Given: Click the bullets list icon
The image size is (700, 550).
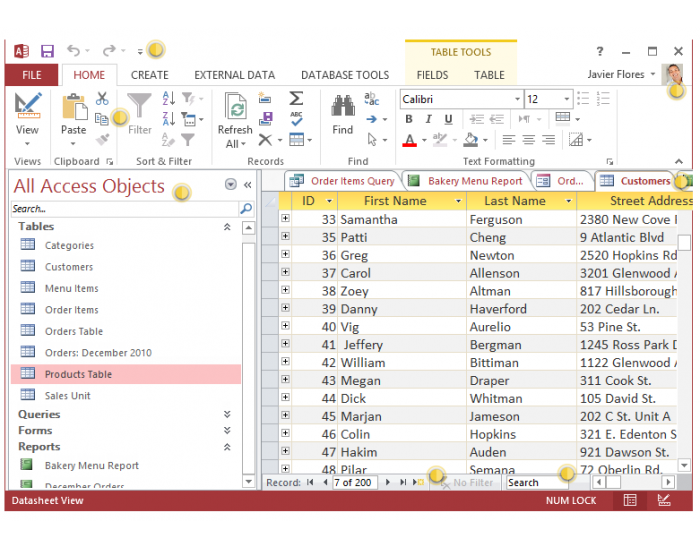Looking at the screenshot, I should pos(583,99).
